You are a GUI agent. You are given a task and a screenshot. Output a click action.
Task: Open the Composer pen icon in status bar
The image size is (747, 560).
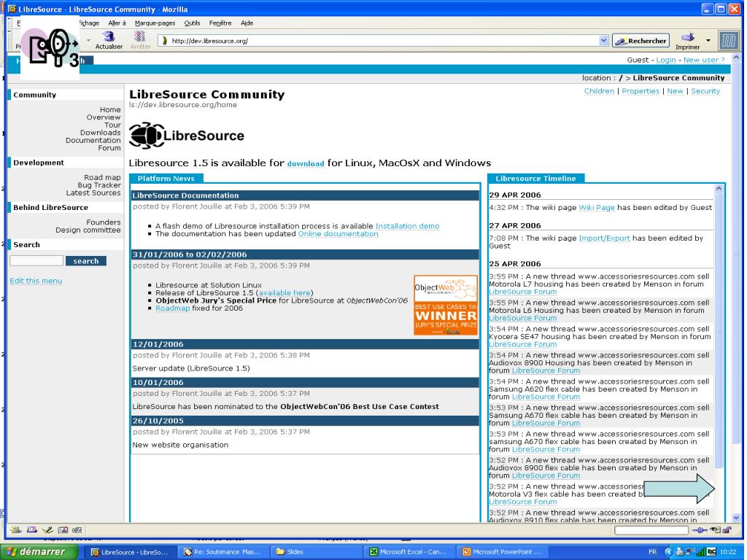tap(47, 529)
